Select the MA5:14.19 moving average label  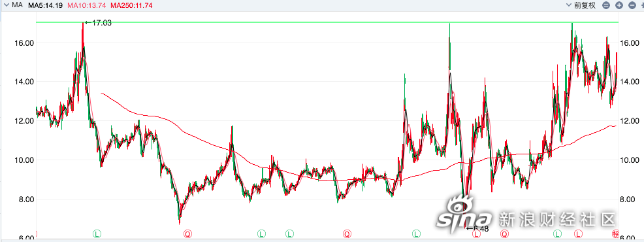[46, 5]
